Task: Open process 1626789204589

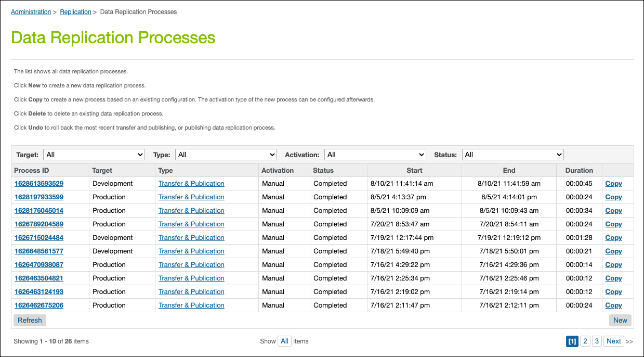Action: click(39, 224)
